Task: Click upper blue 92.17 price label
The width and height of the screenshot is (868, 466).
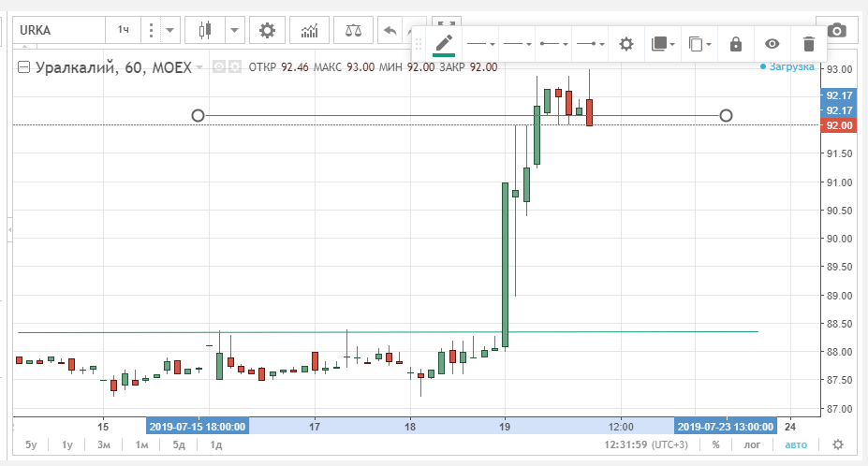Action: coord(839,95)
